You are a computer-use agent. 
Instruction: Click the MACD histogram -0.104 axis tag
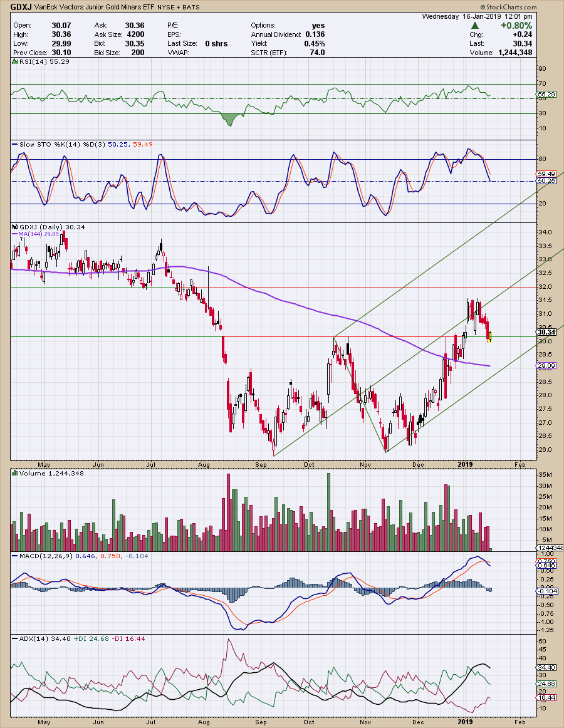coord(547,591)
